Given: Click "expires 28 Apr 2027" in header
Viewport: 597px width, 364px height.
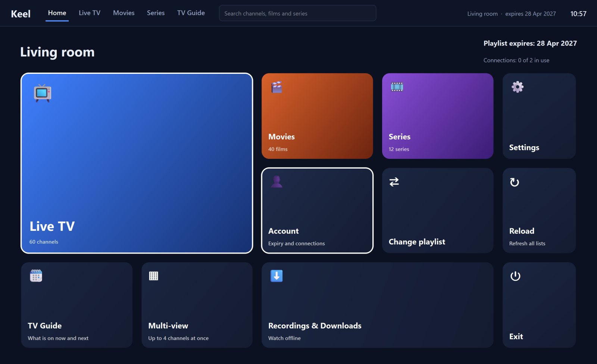Looking at the screenshot, I should (531, 14).
